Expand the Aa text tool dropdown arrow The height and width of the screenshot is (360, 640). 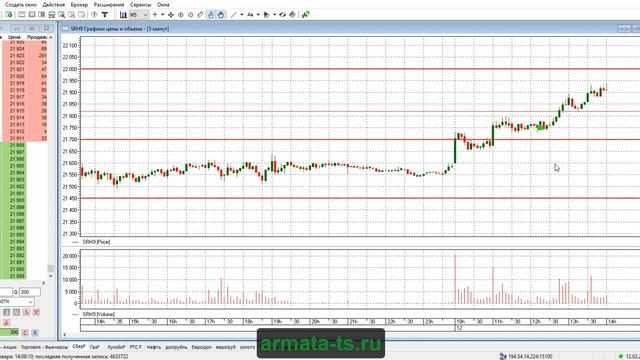[x=258, y=15]
